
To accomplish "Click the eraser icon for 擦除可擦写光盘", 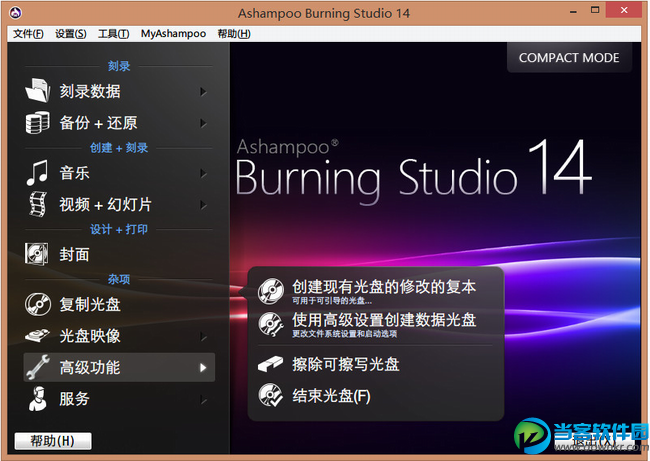I will click(270, 364).
